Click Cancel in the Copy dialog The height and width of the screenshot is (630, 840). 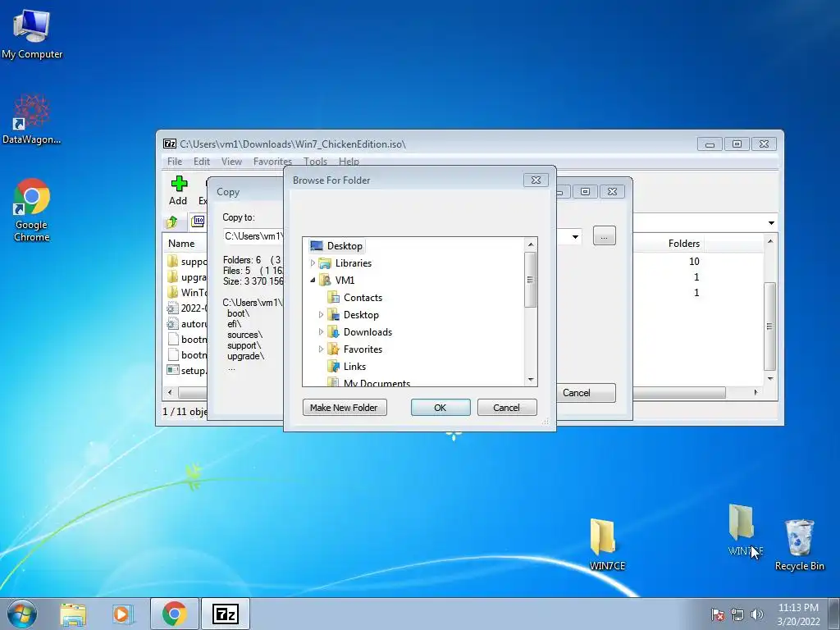click(586, 393)
